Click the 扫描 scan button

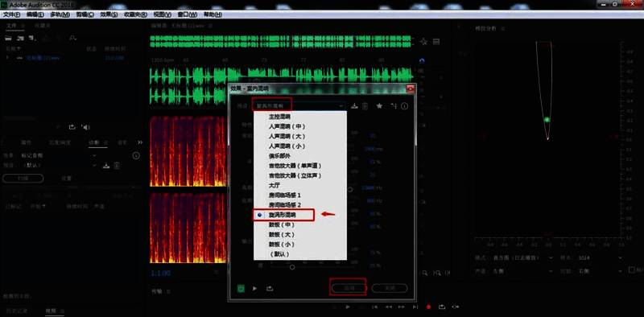pyautogui.click(x=23, y=178)
